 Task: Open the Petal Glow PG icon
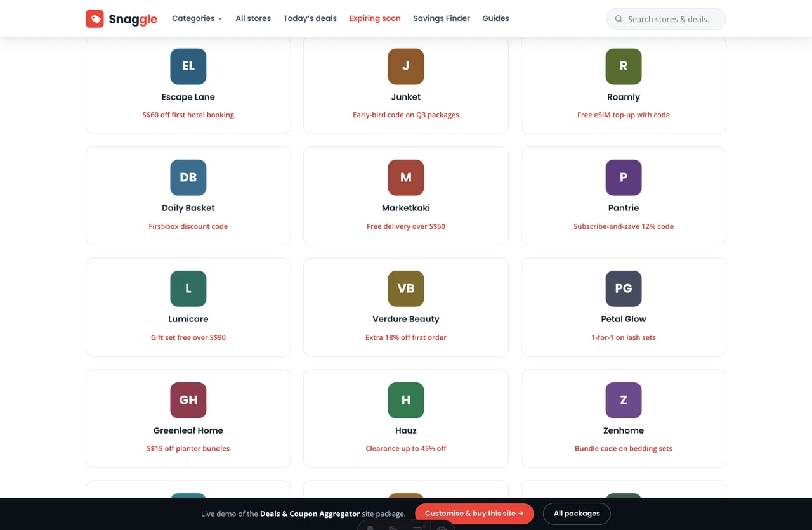coord(624,288)
